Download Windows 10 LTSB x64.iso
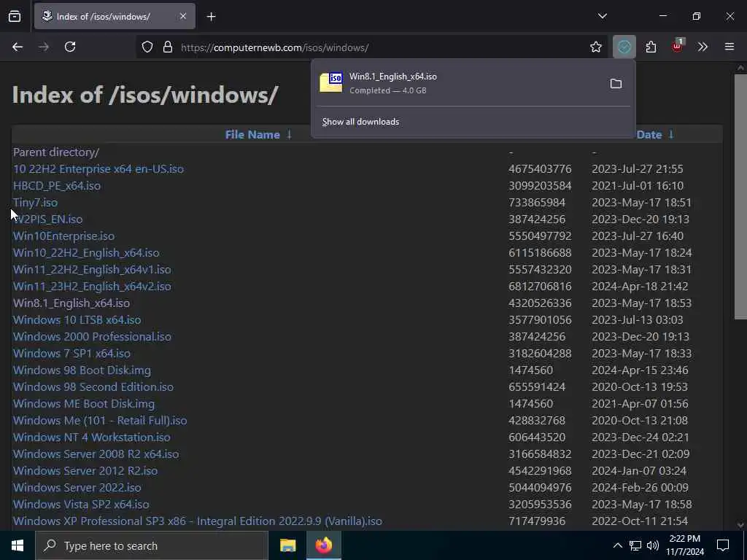Viewport: 747px width, 560px height. pyautogui.click(x=77, y=320)
